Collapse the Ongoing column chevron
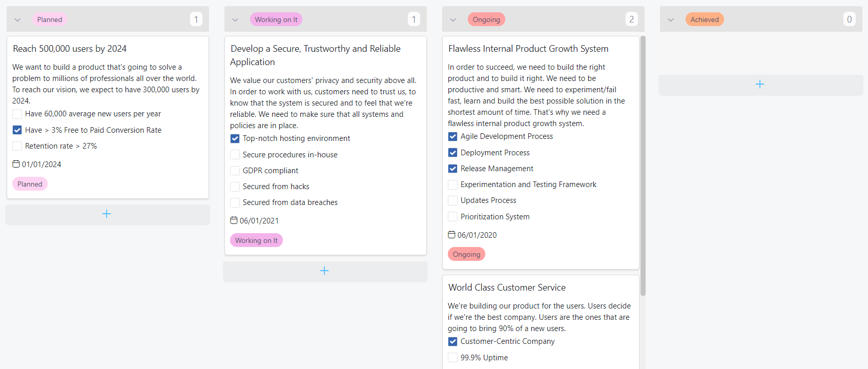This screenshot has height=369, width=868. 453,20
